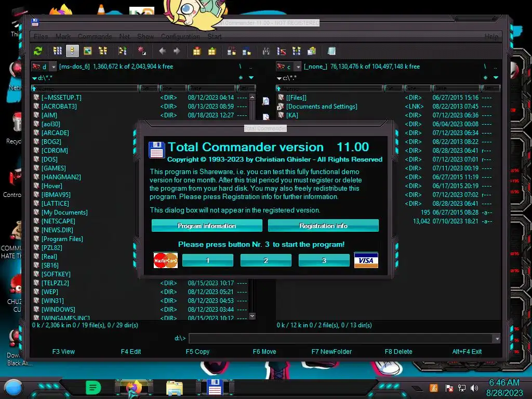The image size is (532, 399).
Task: Expand the command line history dropdown
Action: 497,338
